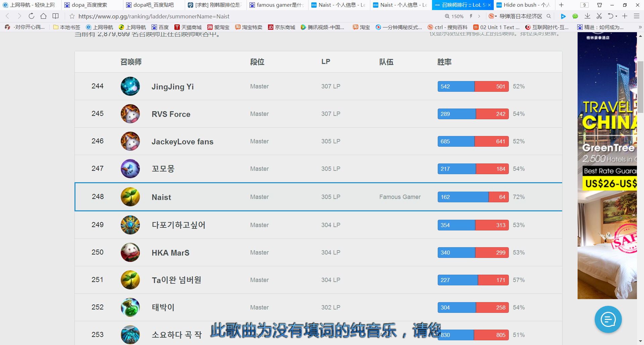Click the avatar next to RVS Force
Viewport: 644px width, 345px height.
coord(130,114)
